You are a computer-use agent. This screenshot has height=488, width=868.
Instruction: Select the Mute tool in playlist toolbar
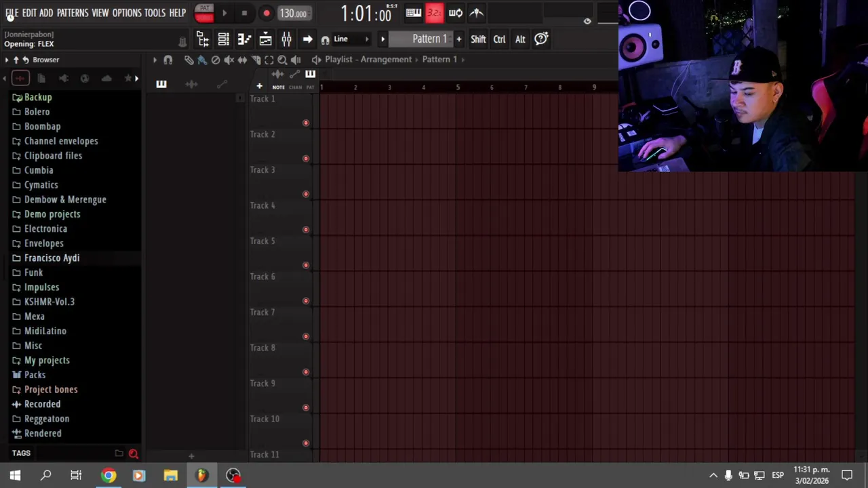click(229, 60)
